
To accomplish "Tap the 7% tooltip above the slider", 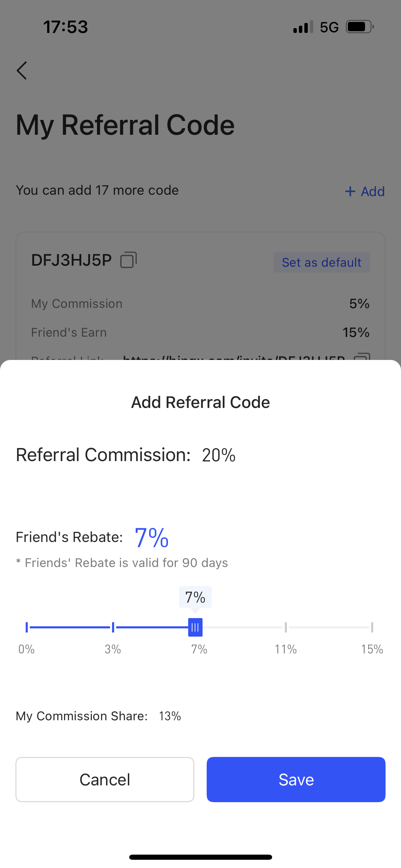I will coord(195,597).
